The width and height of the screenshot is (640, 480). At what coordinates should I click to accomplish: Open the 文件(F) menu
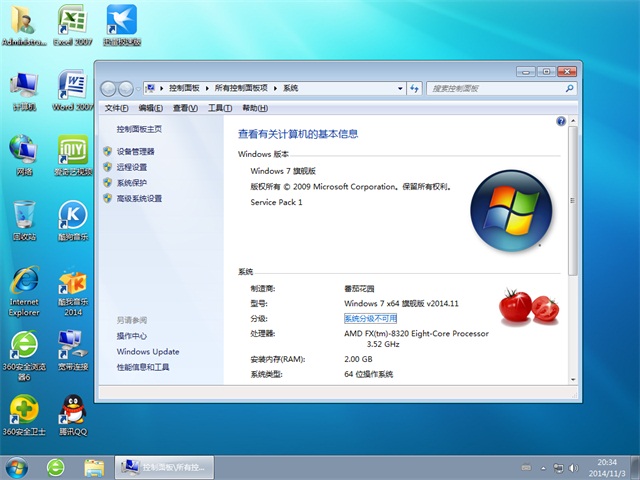point(116,108)
